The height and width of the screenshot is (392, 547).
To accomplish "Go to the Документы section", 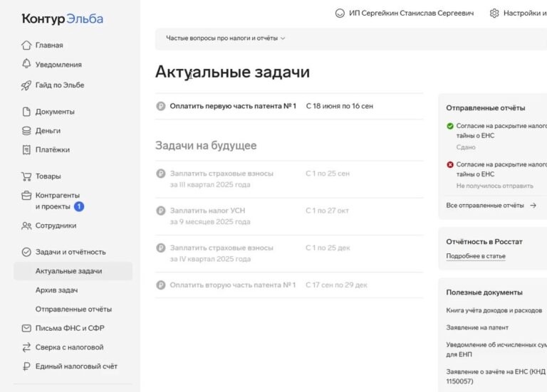I will [x=55, y=112].
